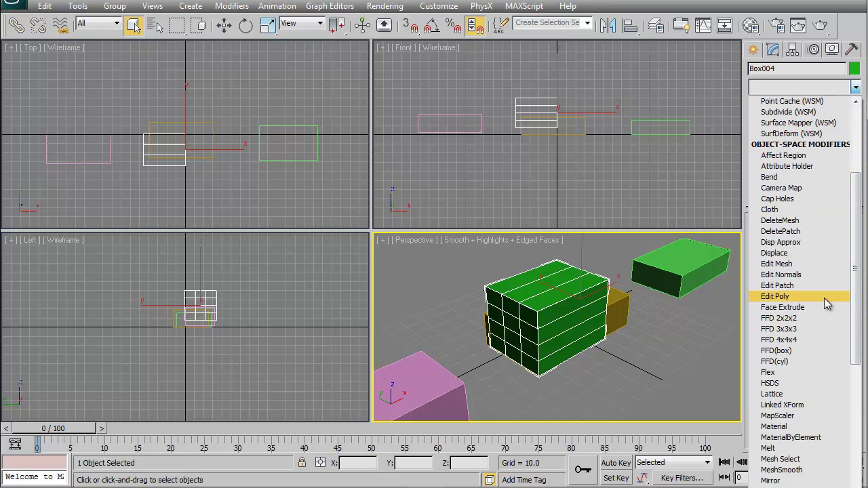Image resolution: width=868 pixels, height=488 pixels.
Task: Open the reference coordinate system View dropdown
Action: [x=302, y=23]
